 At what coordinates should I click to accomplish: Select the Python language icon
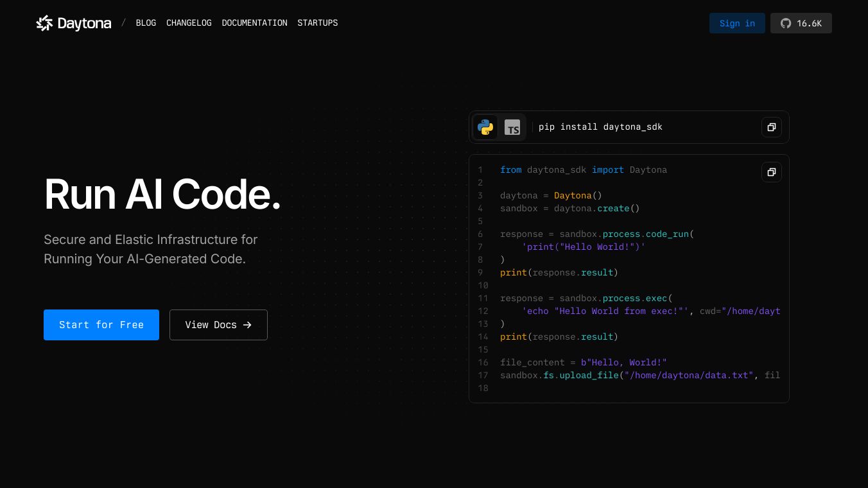[486, 127]
